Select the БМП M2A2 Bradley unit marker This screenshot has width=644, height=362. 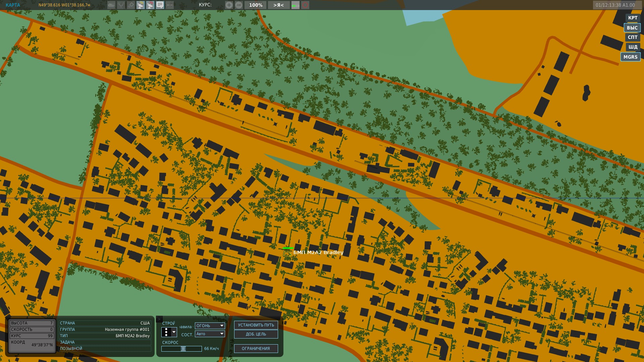[x=287, y=253]
